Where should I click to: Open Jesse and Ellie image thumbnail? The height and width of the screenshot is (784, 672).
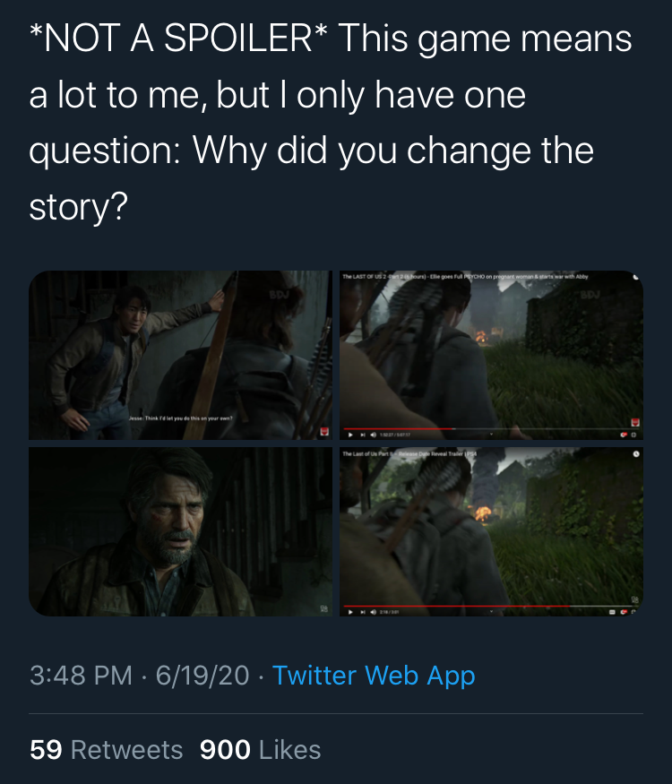click(x=180, y=355)
